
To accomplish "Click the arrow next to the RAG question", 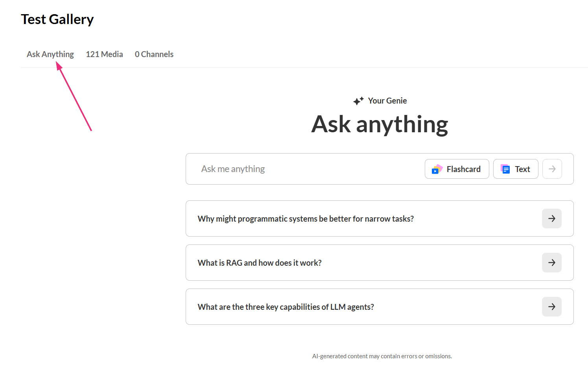I will point(551,263).
